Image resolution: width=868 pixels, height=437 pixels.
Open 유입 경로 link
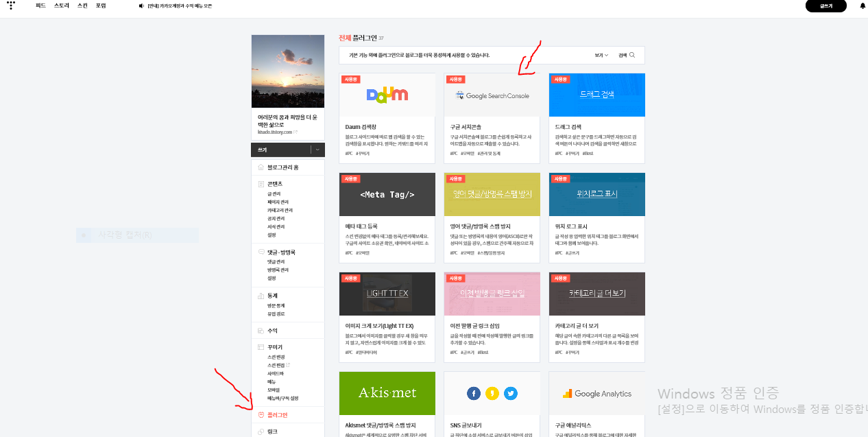click(x=276, y=314)
